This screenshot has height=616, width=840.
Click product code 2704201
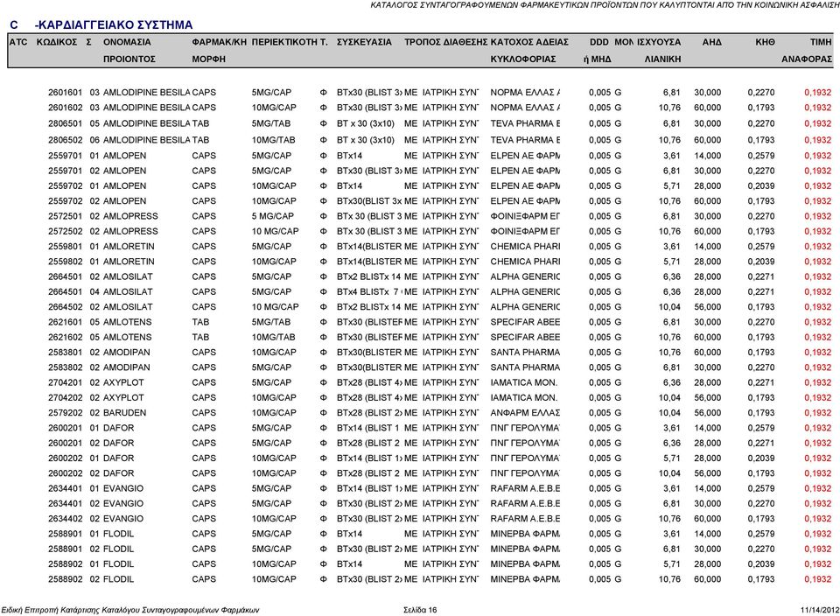66,382
